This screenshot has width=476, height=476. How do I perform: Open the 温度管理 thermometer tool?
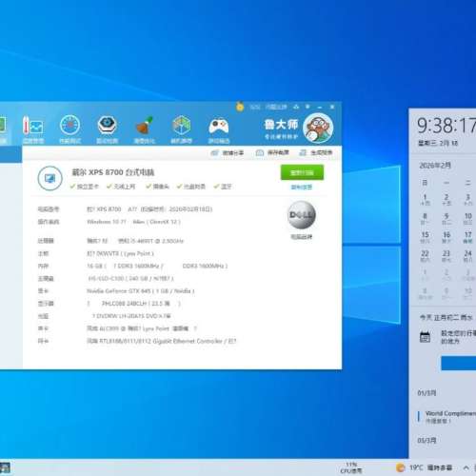[33, 129]
